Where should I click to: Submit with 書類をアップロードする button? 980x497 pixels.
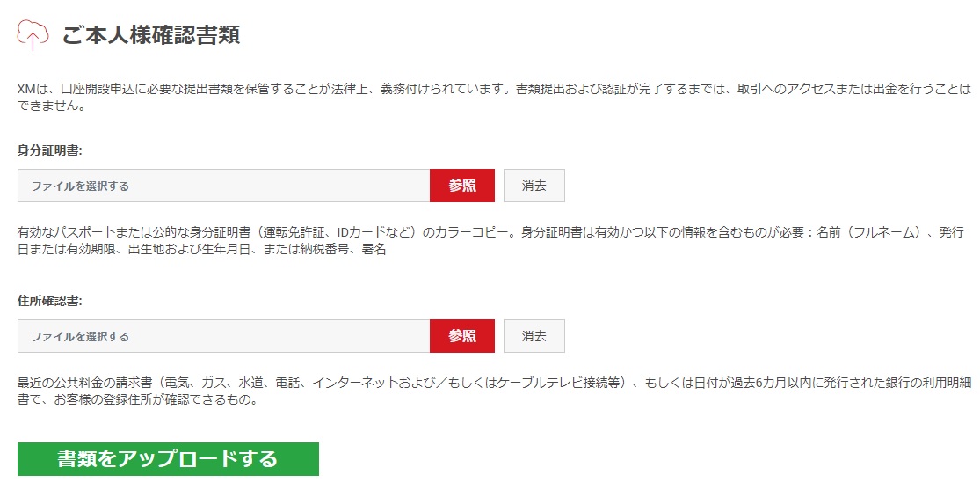(x=168, y=459)
